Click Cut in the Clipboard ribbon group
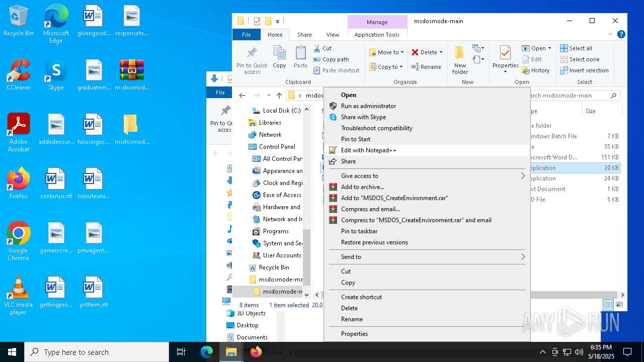 click(323, 48)
